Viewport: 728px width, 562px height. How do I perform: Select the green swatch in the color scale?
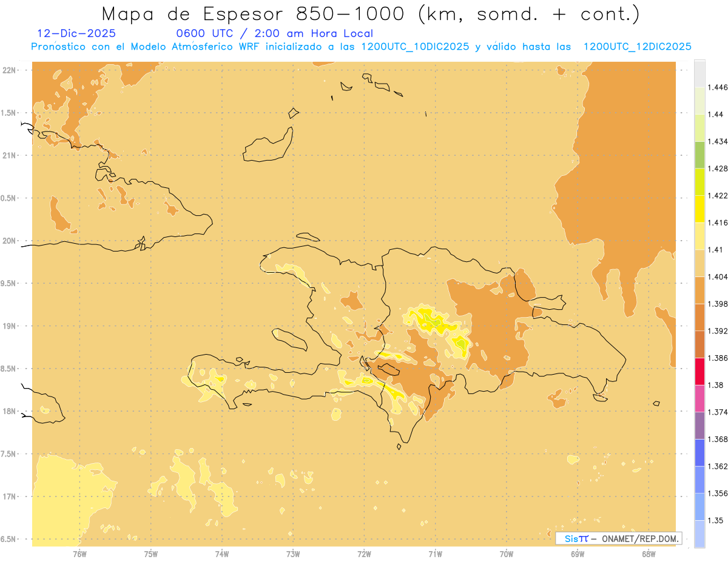pyautogui.click(x=699, y=155)
